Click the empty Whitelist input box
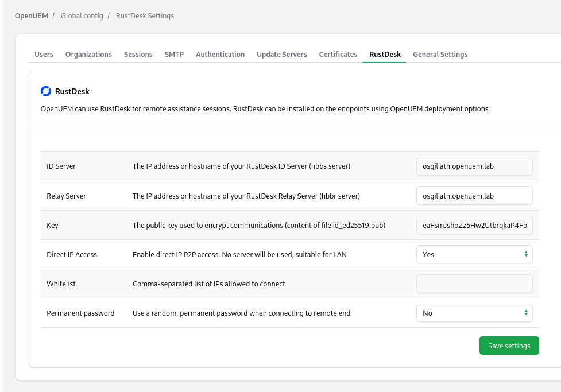 [x=474, y=284]
